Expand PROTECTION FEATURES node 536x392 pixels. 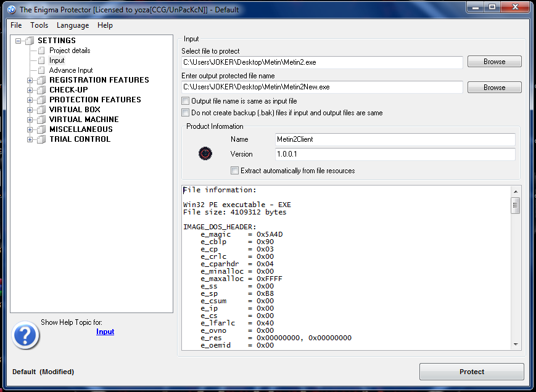click(30, 100)
